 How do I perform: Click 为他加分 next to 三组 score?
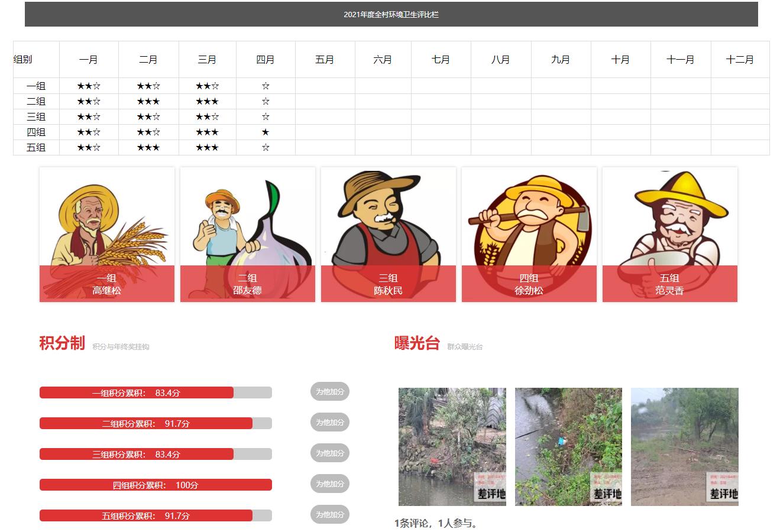tap(330, 453)
